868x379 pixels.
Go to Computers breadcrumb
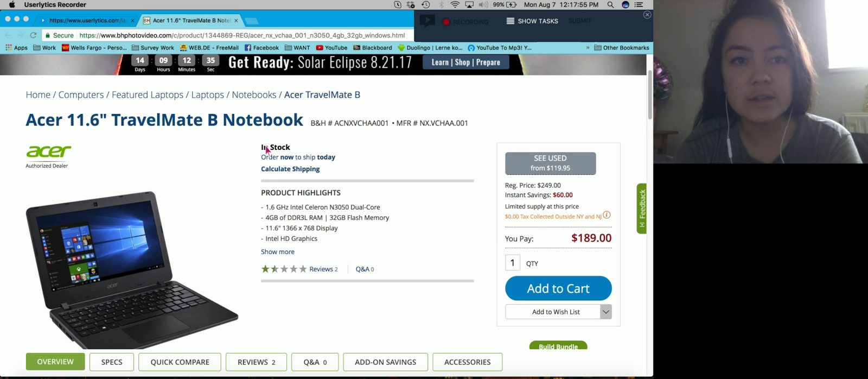click(x=81, y=94)
